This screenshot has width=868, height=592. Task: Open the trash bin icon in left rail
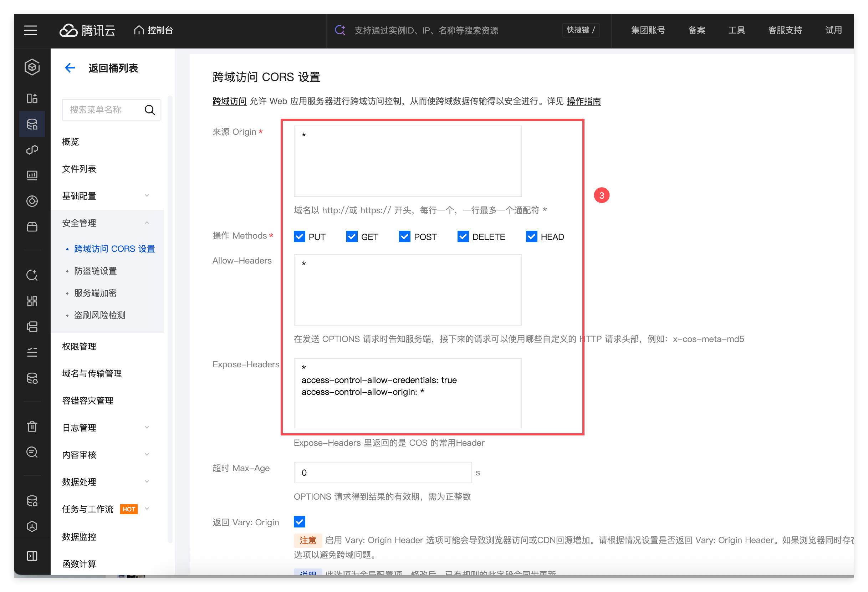32,427
